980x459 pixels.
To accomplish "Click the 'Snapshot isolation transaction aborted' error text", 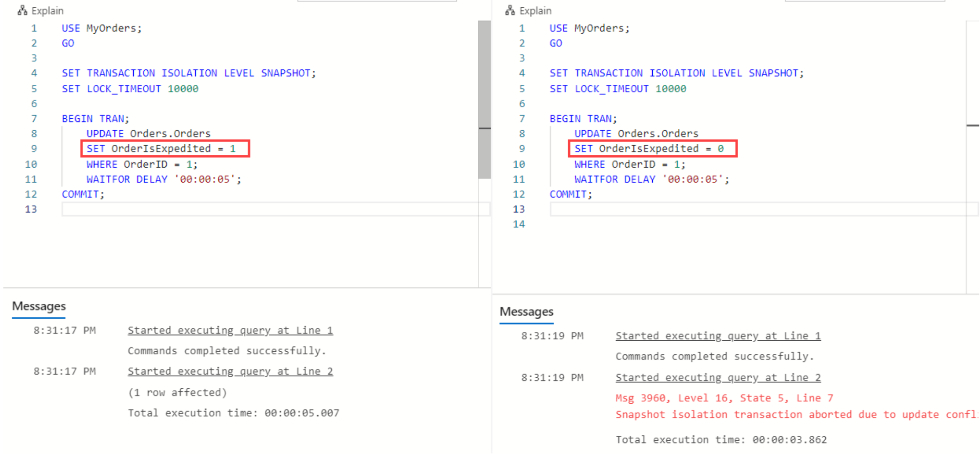I will click(797, 415).
